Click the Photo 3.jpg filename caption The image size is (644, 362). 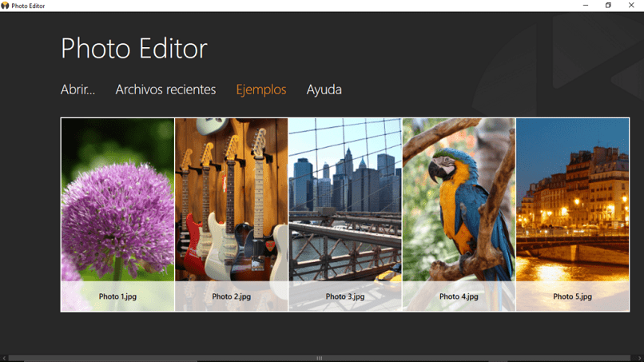(345, 296)
